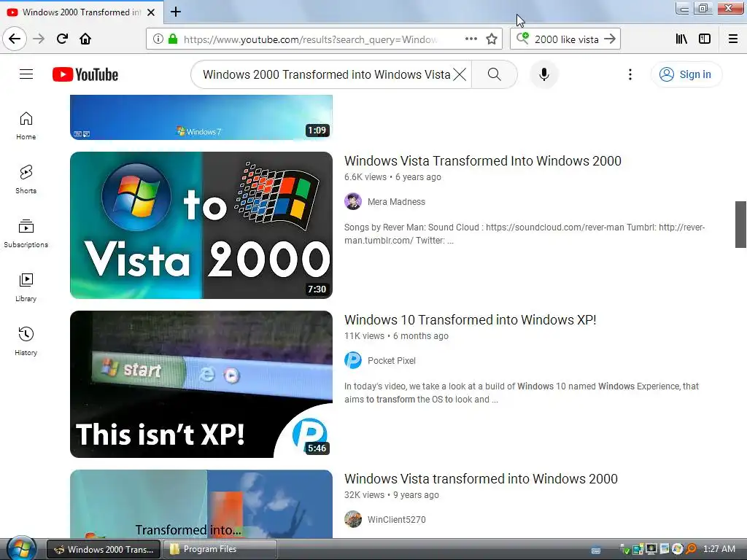Click the page vertical scrollbar thumb
This screenshot has height=560, width=747.
[x=740, y=225]
